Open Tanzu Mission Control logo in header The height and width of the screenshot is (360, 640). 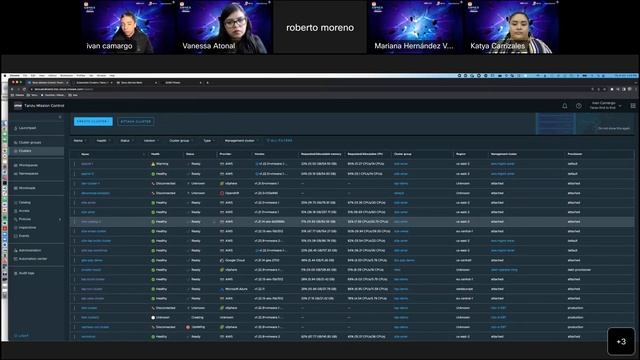pos(18,106)
